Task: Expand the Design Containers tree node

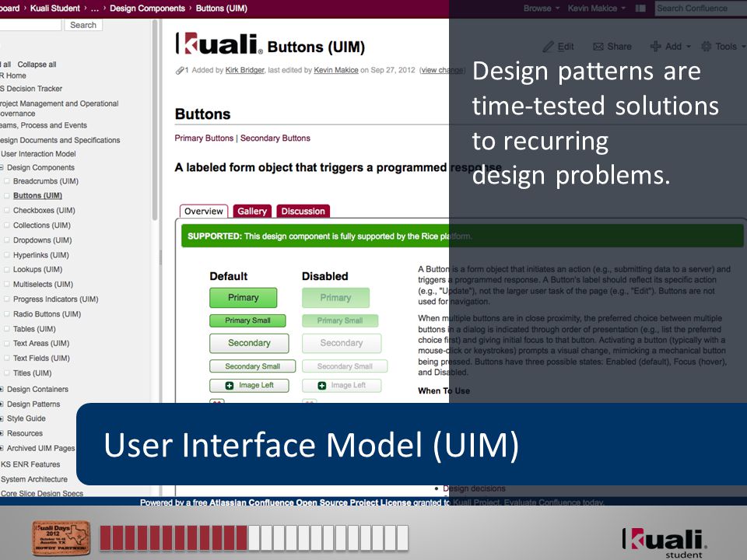Action: (x=2, y=389)
